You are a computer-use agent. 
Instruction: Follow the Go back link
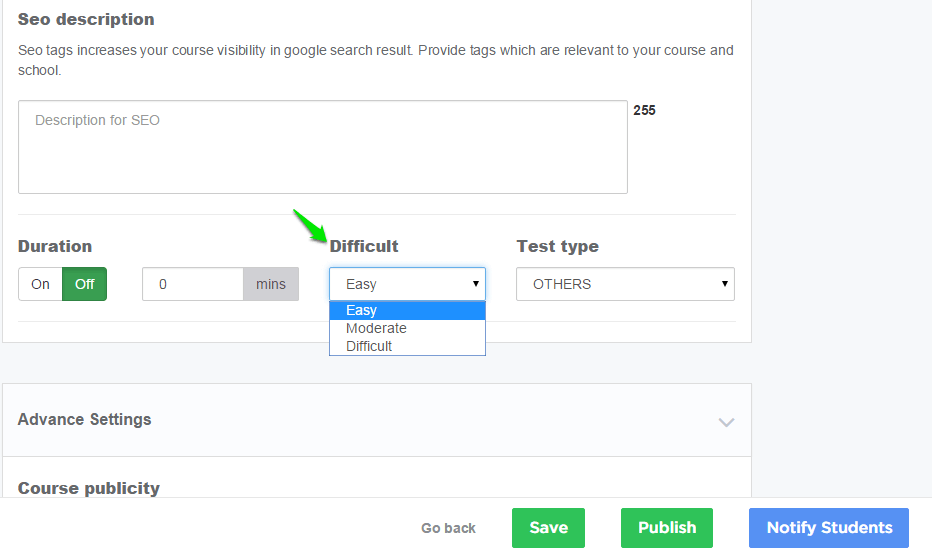[x=448, y=528]
